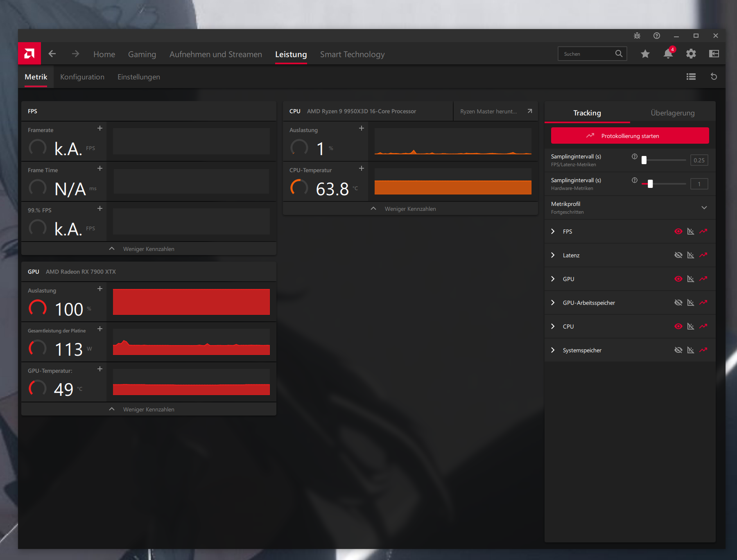
Task: Add Frame Time metric with plus icon
Action: point(100,168)
